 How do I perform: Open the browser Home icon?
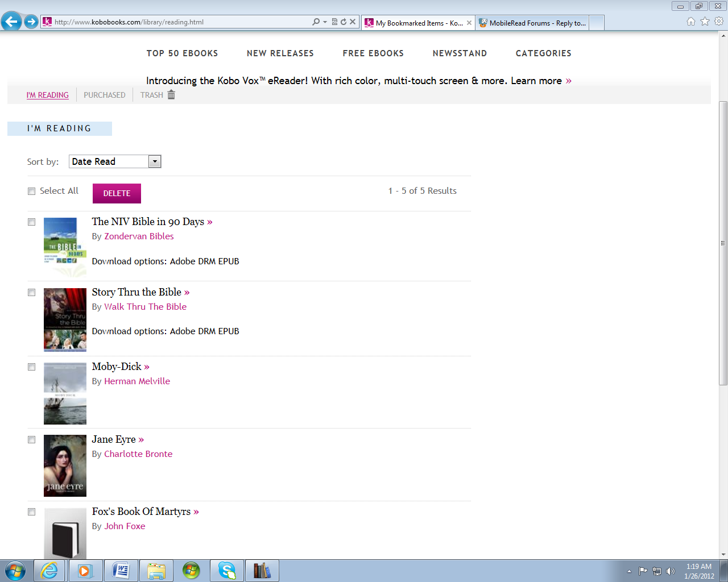[691, 22]
